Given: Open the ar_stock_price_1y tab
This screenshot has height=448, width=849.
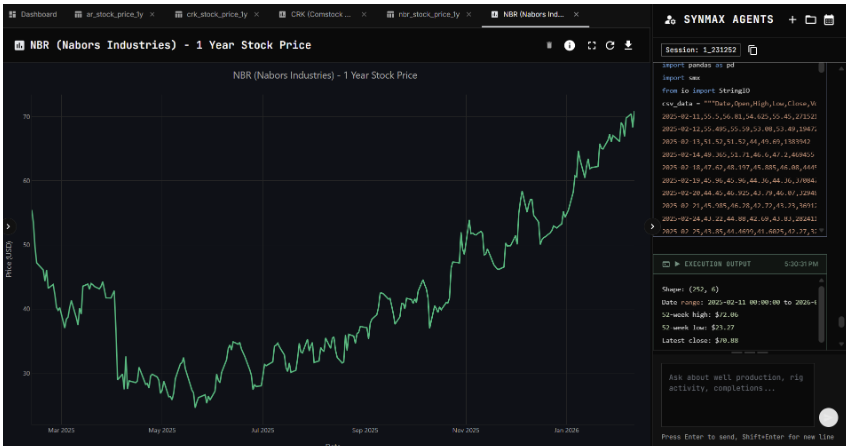Looking at the screenshot, I should tap(110, 15).
